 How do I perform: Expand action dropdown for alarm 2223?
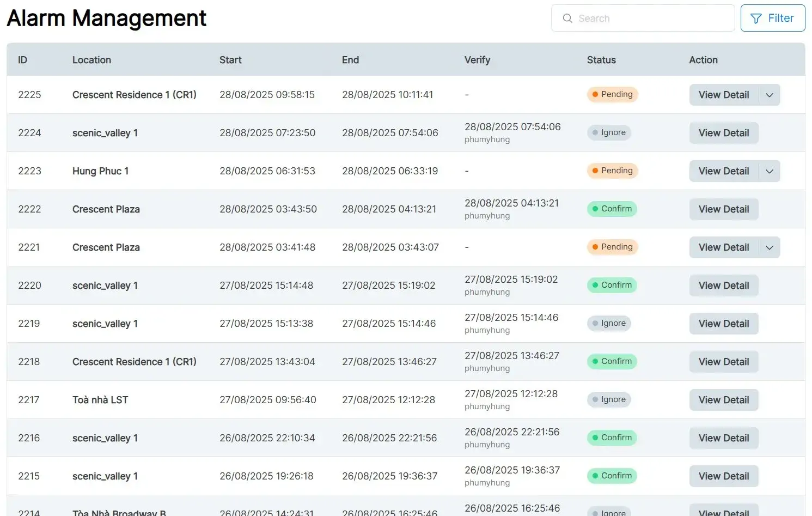tap(769, 171)
